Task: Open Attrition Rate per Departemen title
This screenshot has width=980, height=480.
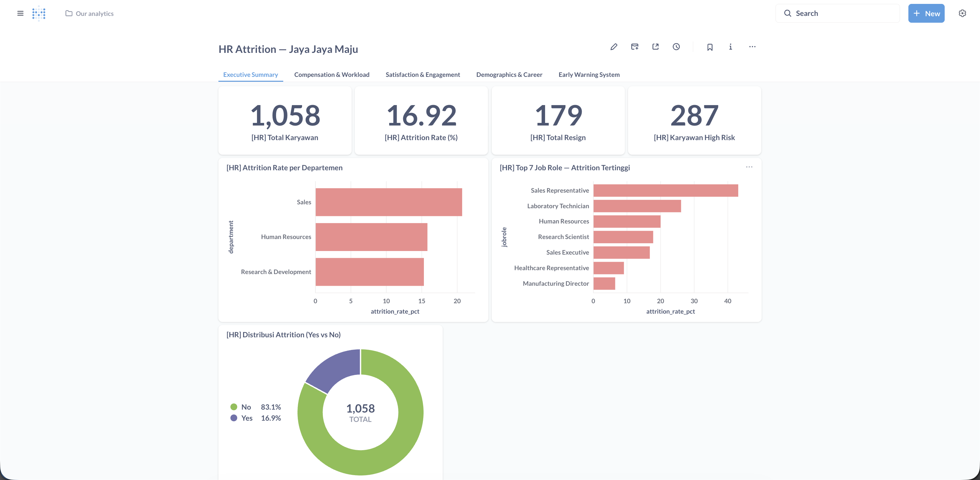Action: [x=284, y=167]
